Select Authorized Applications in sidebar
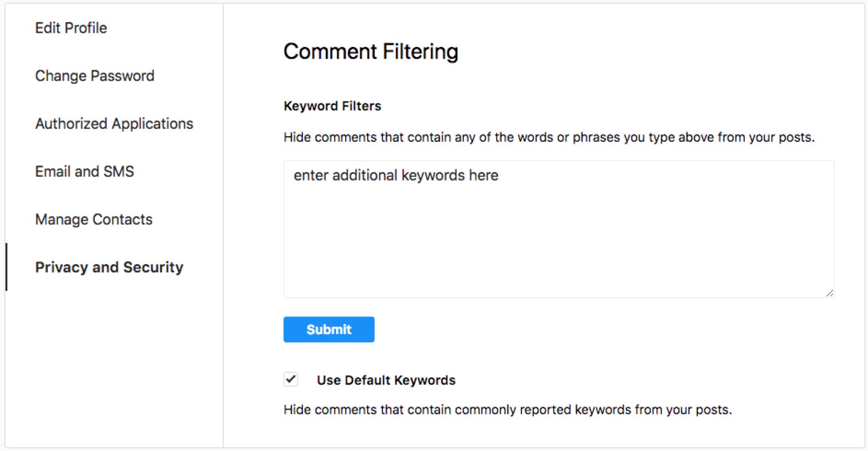868x451 pixels. [x=114, y=124]
